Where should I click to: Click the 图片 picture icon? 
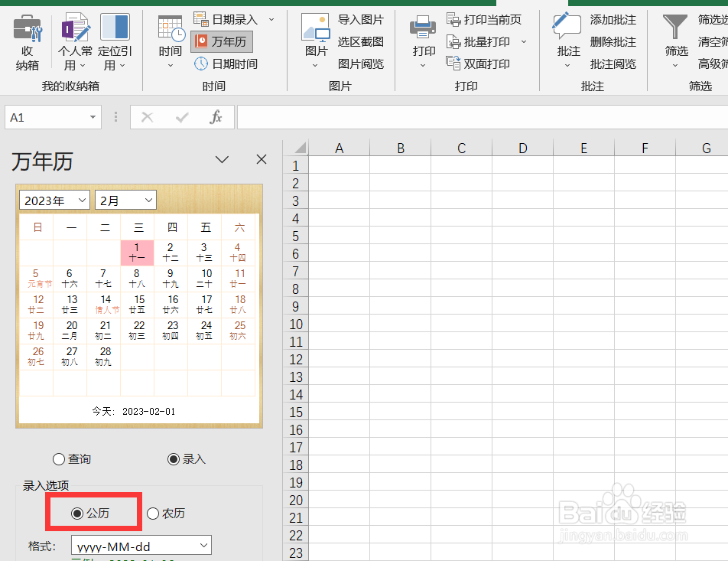(x=316, y=27)
